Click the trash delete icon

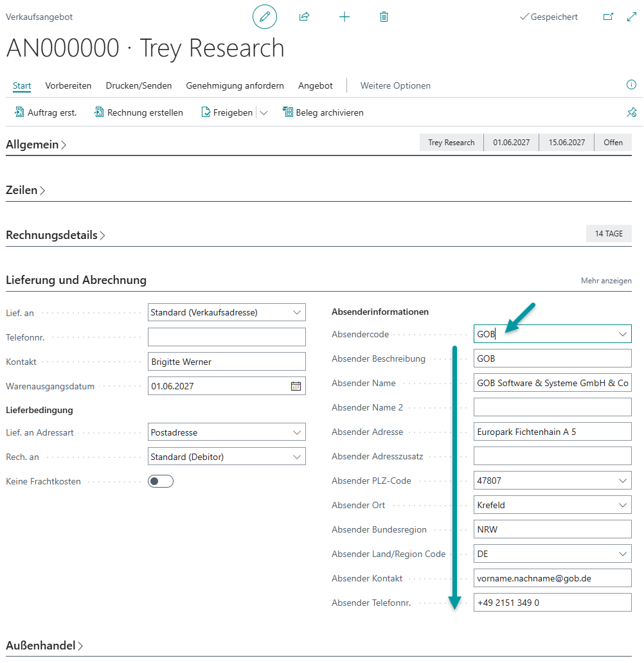(384, 17)
